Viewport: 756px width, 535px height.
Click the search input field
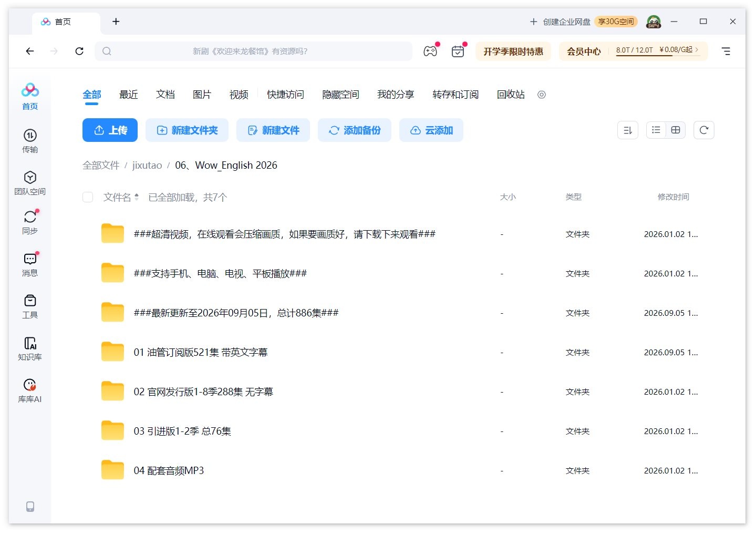(x=253, y=51)
